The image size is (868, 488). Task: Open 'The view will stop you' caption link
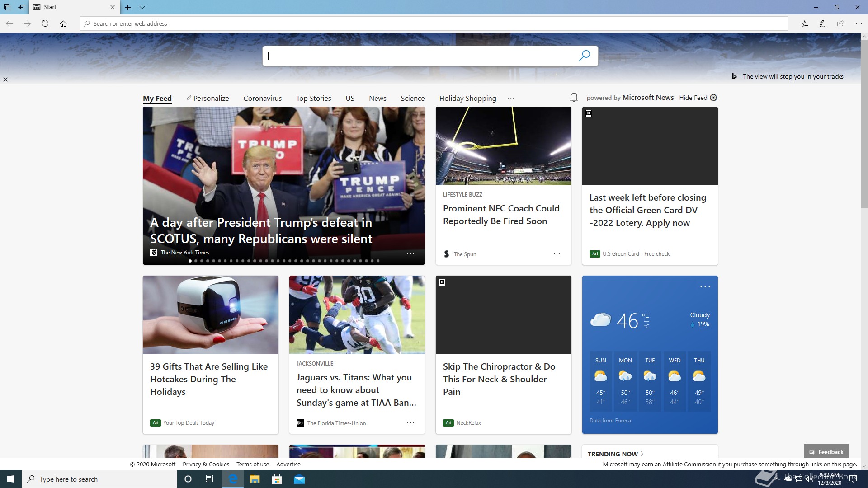[x=793, y=76]
